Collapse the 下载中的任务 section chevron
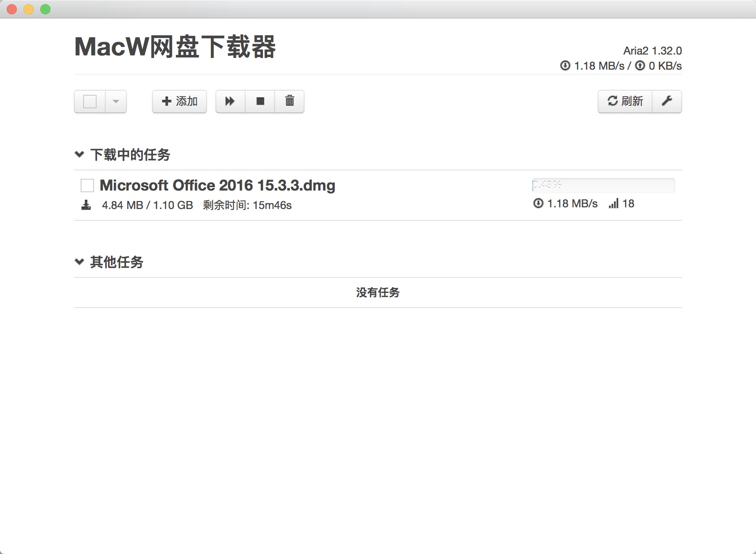 click(79, 154)
